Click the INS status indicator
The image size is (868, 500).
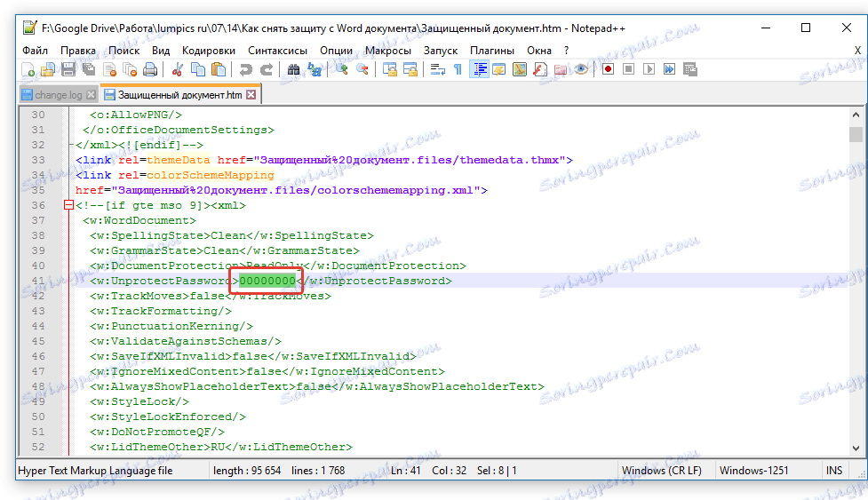[834, 471]
